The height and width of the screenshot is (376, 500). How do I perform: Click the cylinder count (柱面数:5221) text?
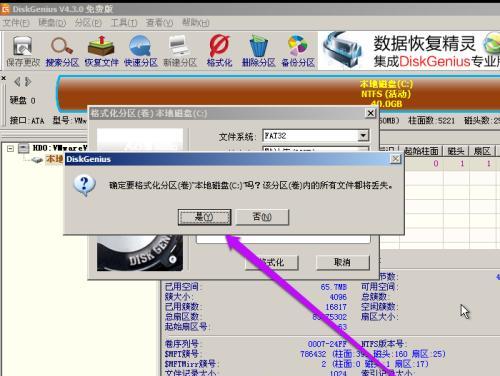point(431,121)
